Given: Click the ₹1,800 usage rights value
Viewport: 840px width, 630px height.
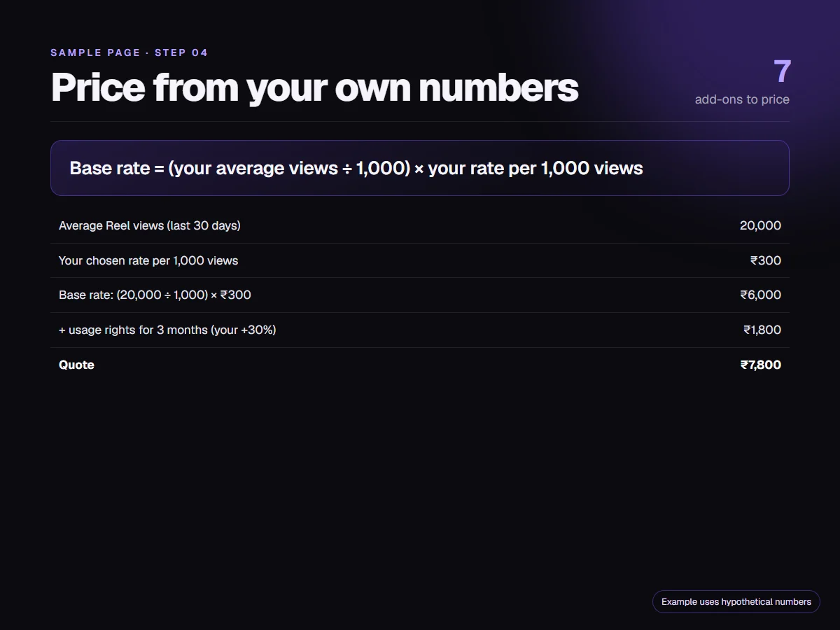Looking at the screenshot, I should pos(762,330).
